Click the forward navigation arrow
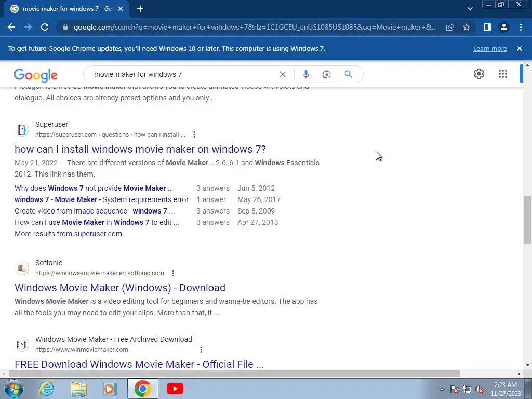This screenshot has width=532, height=399. (28, 27)
